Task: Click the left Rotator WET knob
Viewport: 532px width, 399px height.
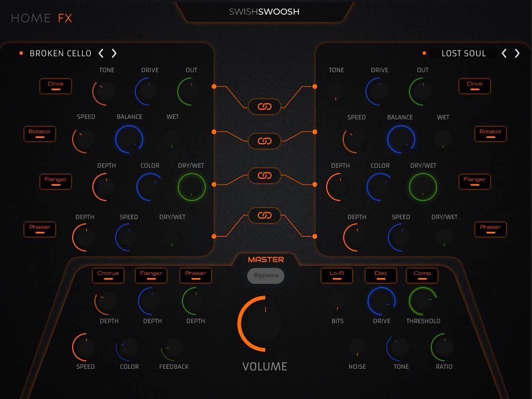Action: coord(172,140)
